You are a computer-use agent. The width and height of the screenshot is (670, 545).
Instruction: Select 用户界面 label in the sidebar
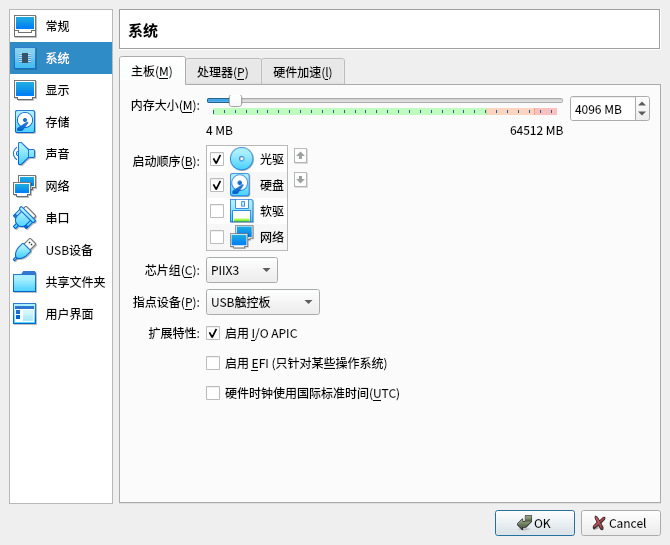click(69, 314)
